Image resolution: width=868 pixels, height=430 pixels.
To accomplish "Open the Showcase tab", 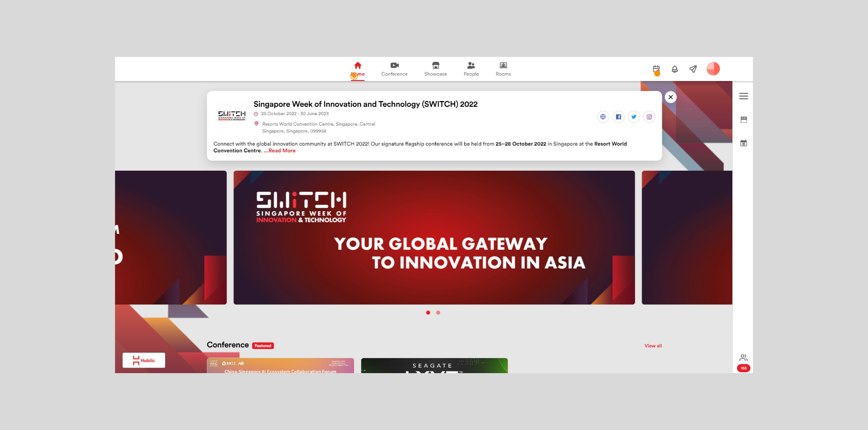I will click(436, 69).
